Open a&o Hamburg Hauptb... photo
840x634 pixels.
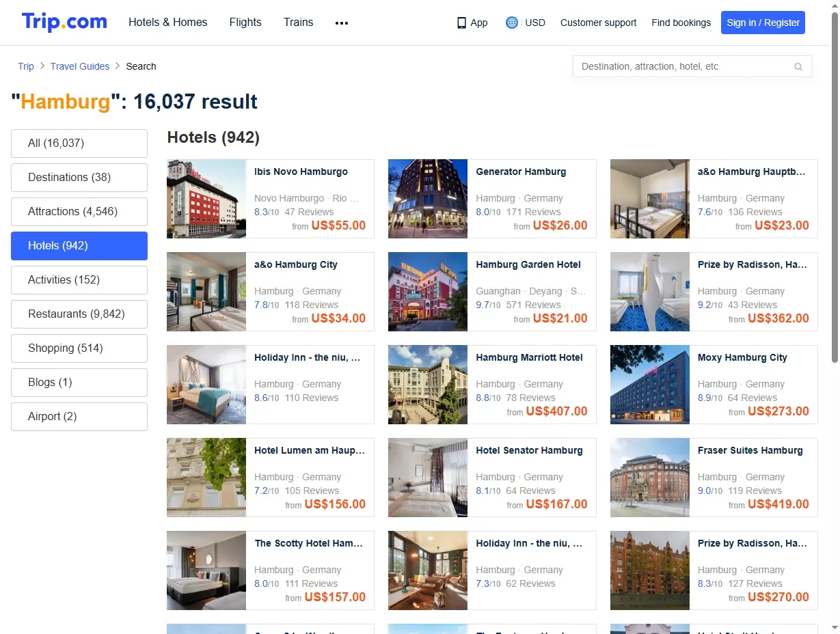(650, 199)
